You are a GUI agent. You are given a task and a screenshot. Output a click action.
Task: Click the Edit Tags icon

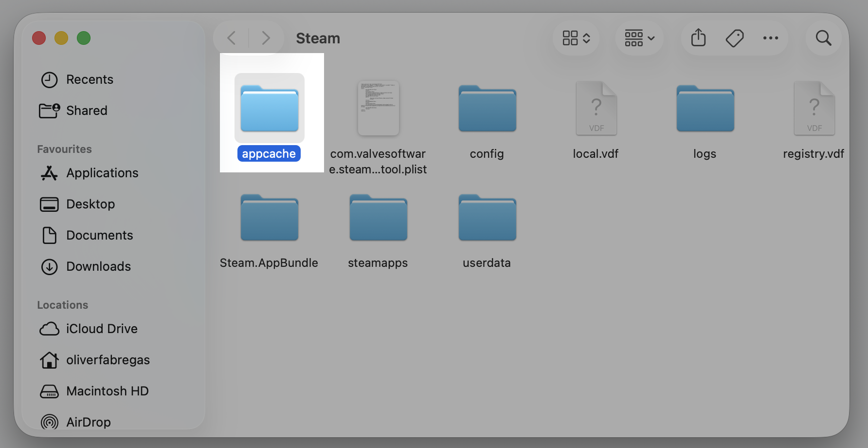[x=734, y=38]
